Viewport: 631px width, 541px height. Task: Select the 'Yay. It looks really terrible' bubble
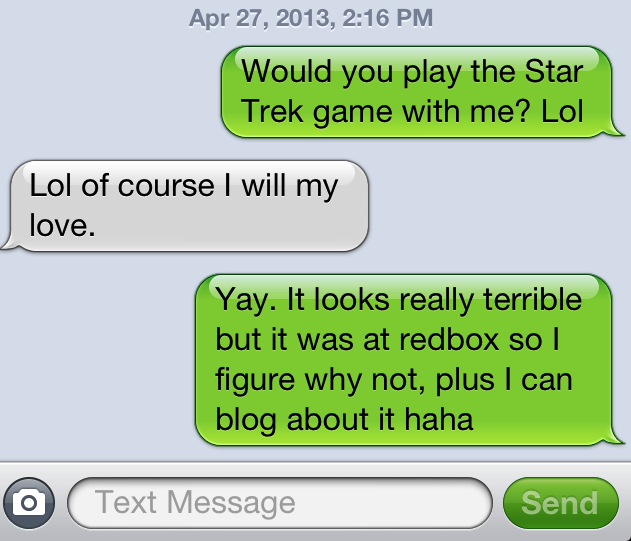point(406,360)
